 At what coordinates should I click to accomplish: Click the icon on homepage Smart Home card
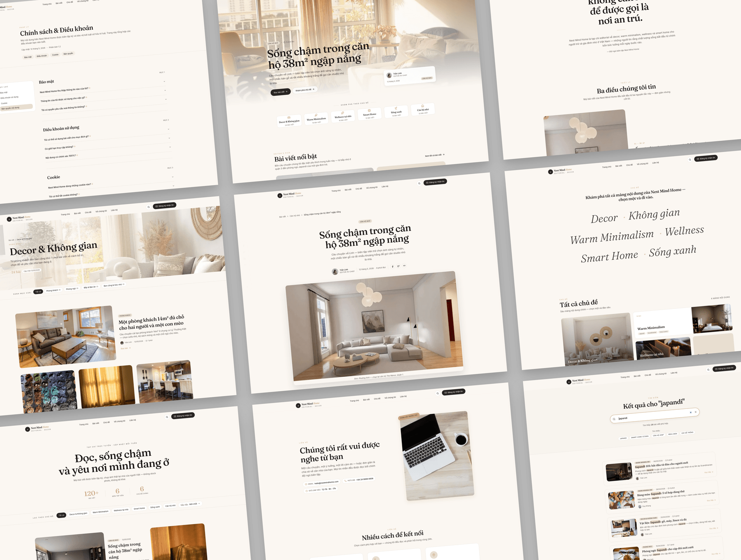coord(369,110)
